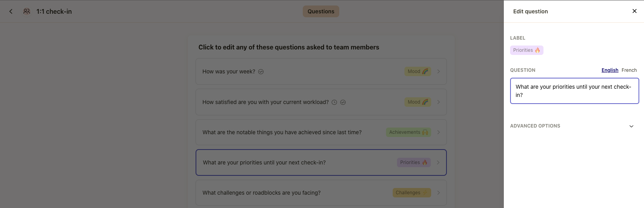Switch question language to French
The width and height of the screenshot is (644, 208).
click(x=629, y=70)
